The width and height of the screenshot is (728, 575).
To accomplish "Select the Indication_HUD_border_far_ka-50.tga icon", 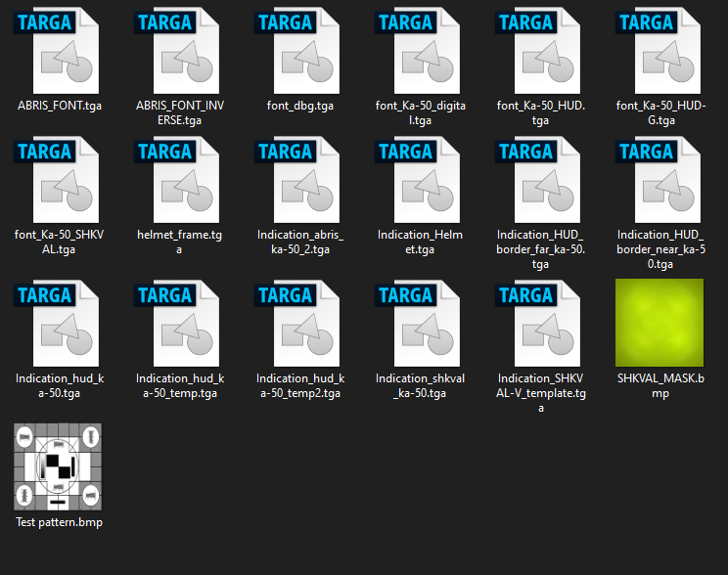I will tap(537, 179).
